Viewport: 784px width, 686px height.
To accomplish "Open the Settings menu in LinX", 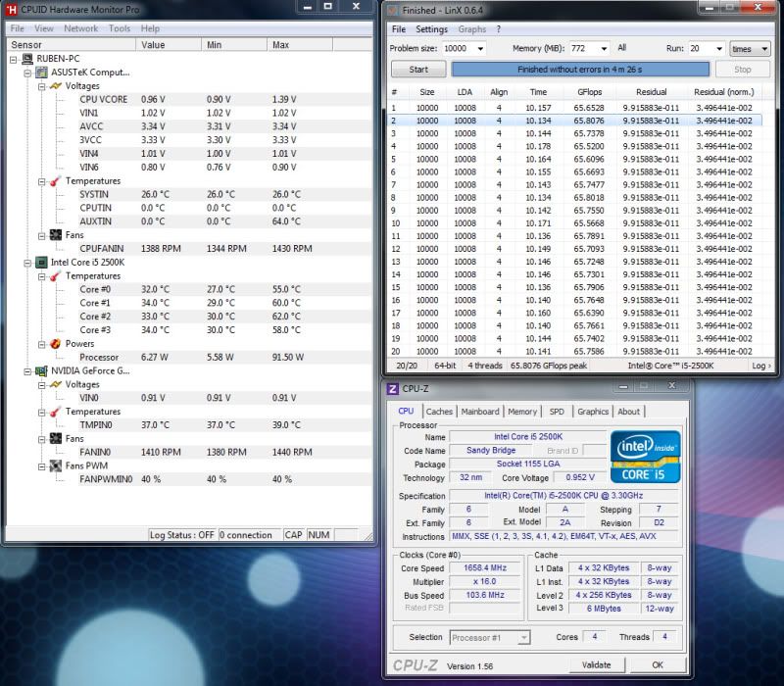I will (x=431, y=29).
